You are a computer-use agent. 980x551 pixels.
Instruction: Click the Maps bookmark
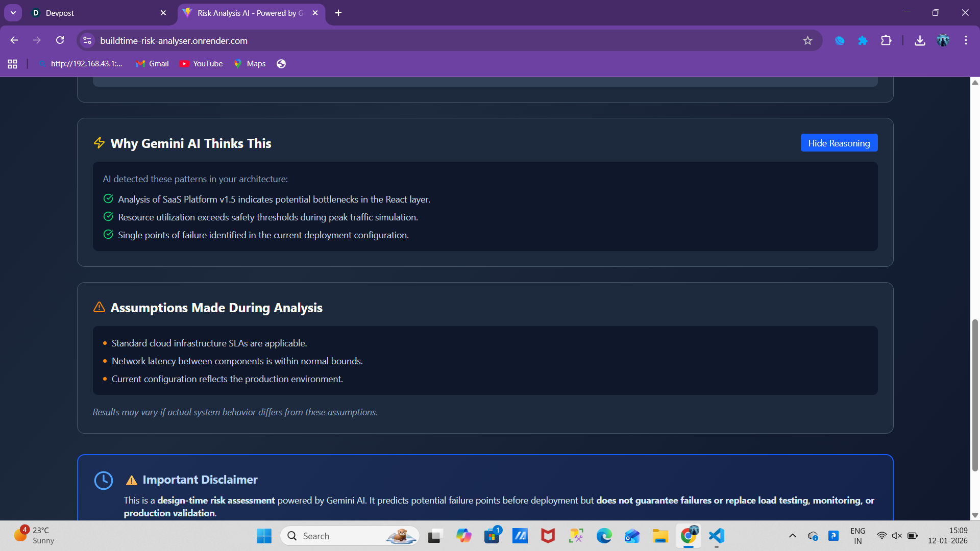pos(250,64)
